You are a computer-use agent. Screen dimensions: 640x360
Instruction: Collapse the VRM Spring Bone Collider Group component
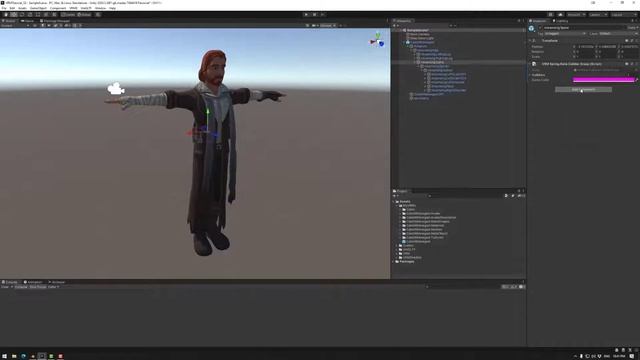tap(530, 64)
